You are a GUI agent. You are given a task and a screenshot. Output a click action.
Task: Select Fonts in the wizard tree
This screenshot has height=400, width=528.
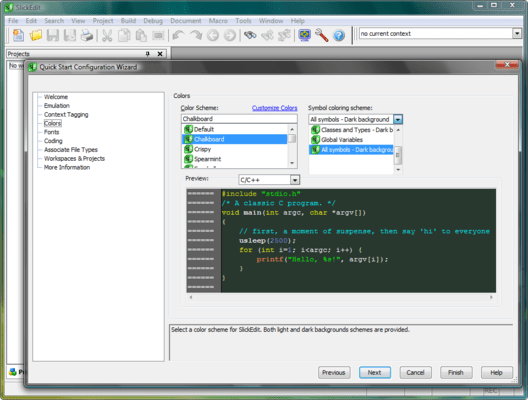coord(52,132)
